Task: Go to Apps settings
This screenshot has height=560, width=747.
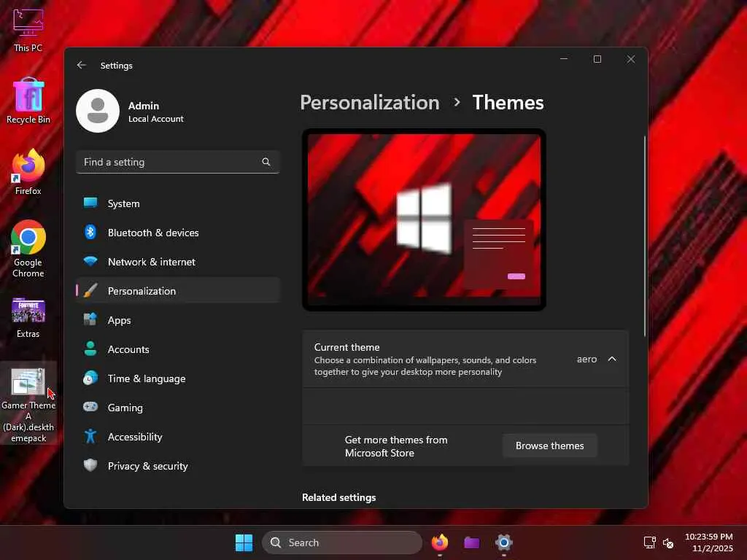Action: pos(178,320)
